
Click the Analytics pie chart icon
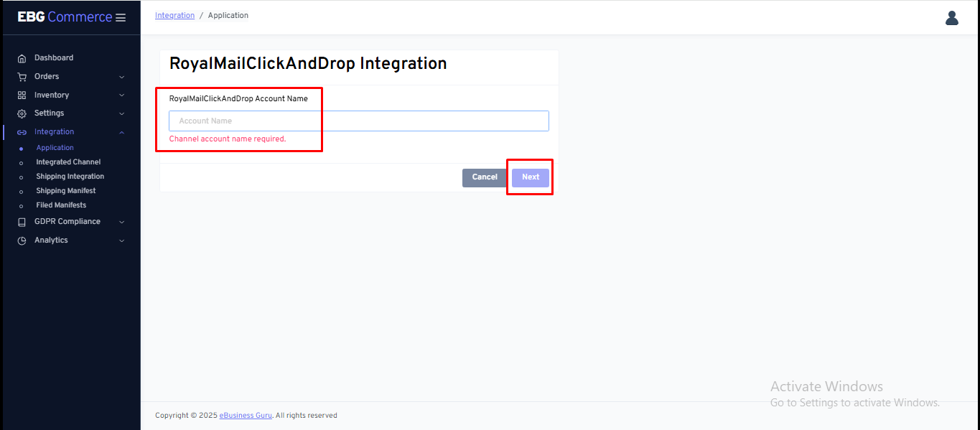[x=22, y=240]
